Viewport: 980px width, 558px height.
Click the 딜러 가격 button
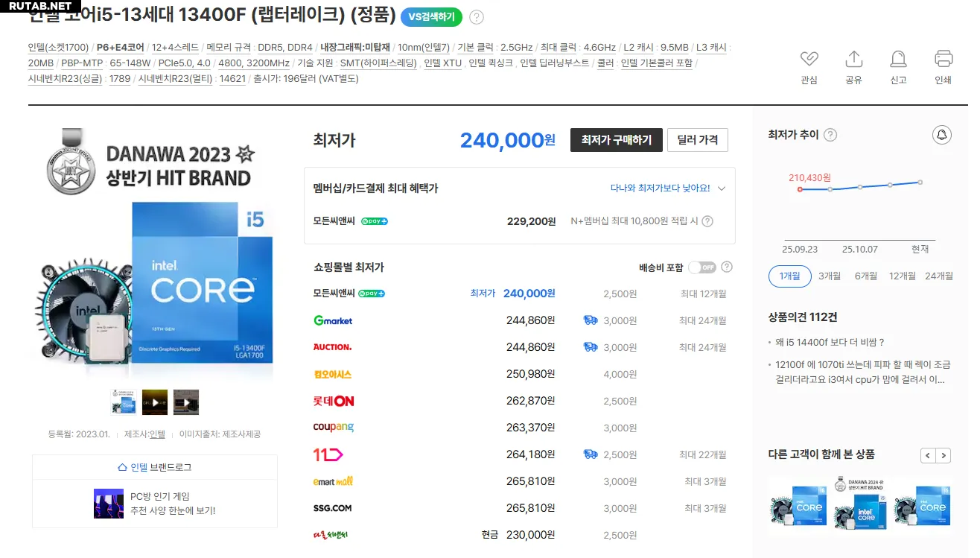click(697, 140)
